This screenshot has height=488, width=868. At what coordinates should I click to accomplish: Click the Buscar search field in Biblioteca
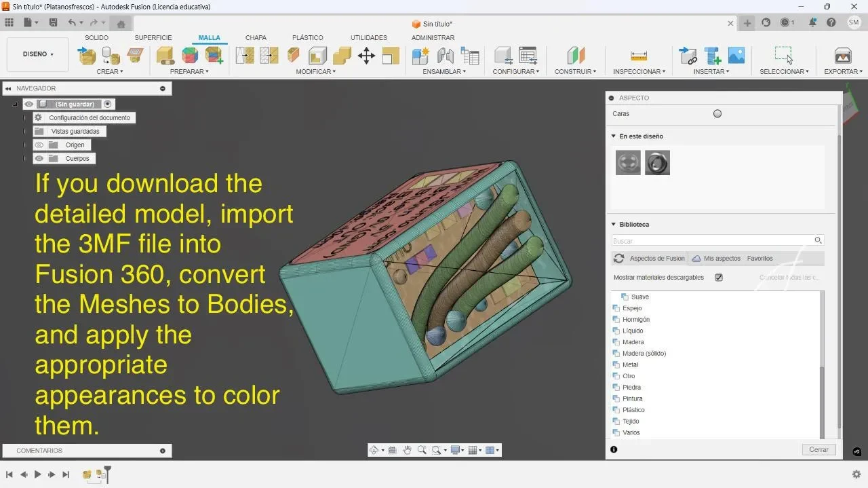pyautogui.click(x=717, y=240)
